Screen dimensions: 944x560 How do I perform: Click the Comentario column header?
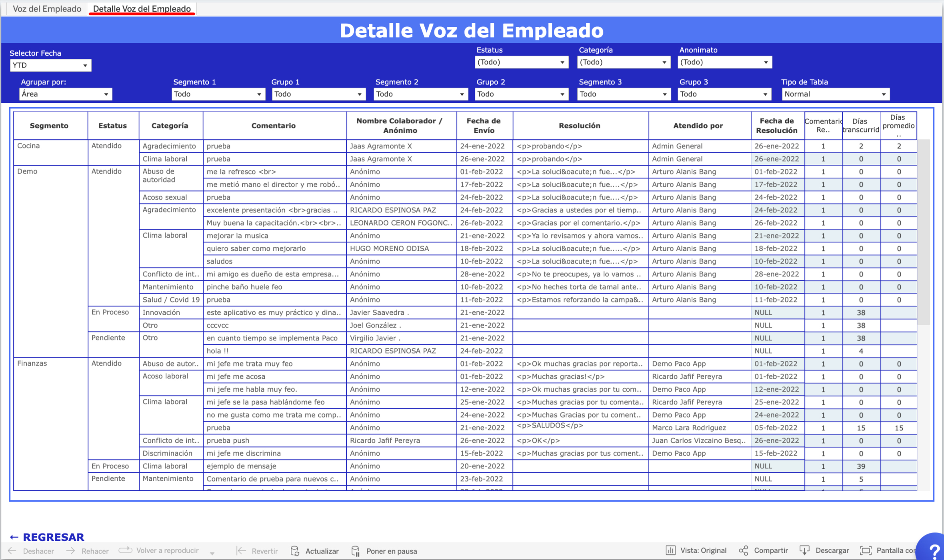[274, 126]
